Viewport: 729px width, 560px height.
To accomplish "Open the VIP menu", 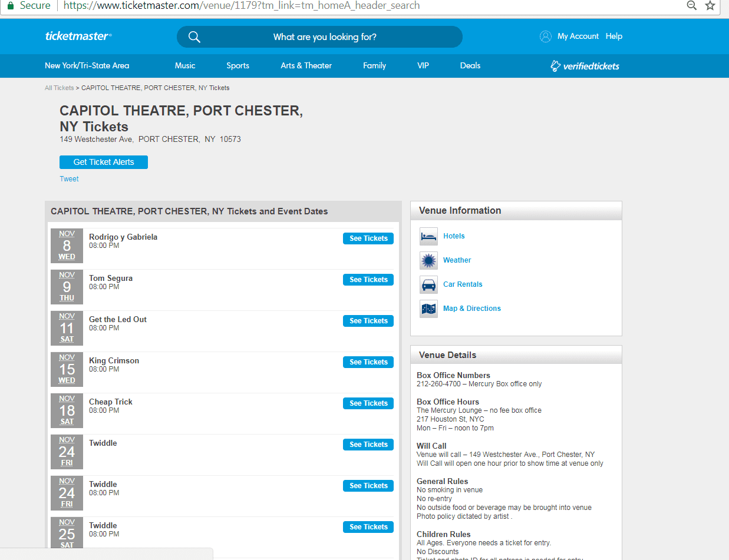I will click(x=423, y=65).
